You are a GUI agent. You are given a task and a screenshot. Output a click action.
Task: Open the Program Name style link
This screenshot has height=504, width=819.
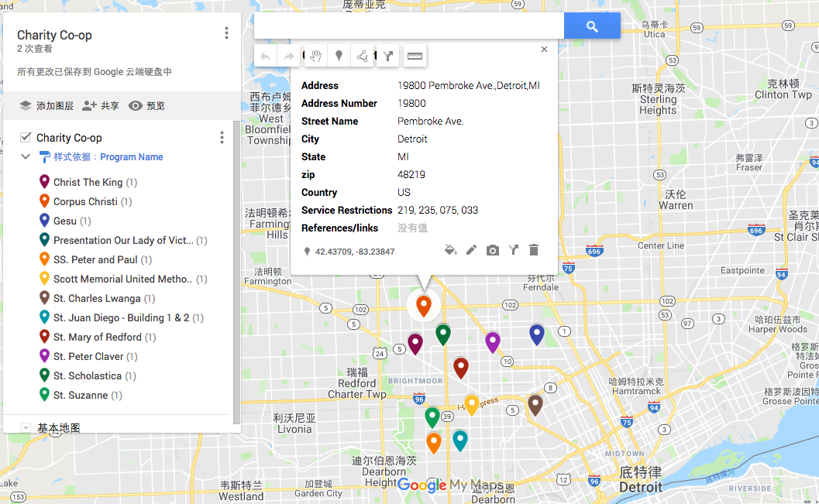click(x=131, y=157)
